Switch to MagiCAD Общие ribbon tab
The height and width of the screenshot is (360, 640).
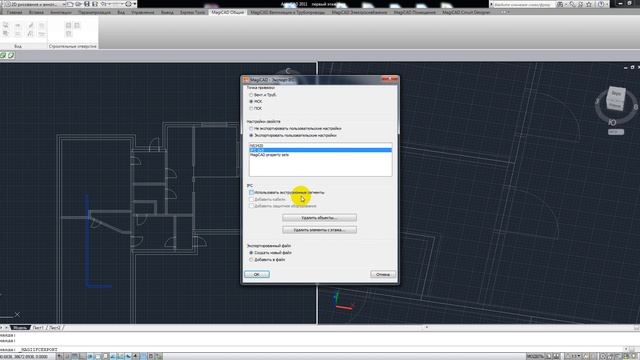228,12
